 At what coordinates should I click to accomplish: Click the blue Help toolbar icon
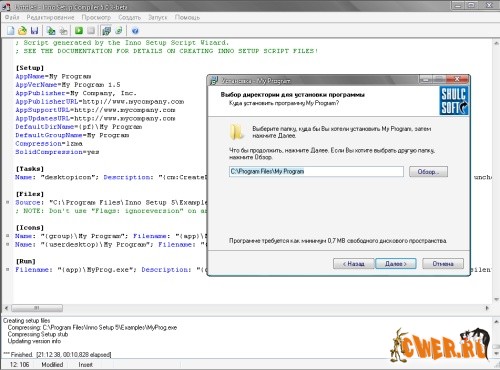pyautogui.click(x=135, y=31)
